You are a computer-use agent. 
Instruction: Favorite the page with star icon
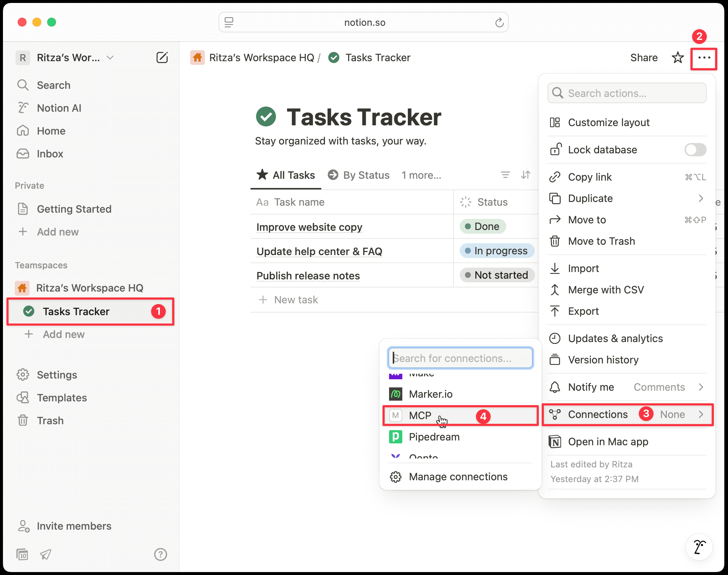678,57
